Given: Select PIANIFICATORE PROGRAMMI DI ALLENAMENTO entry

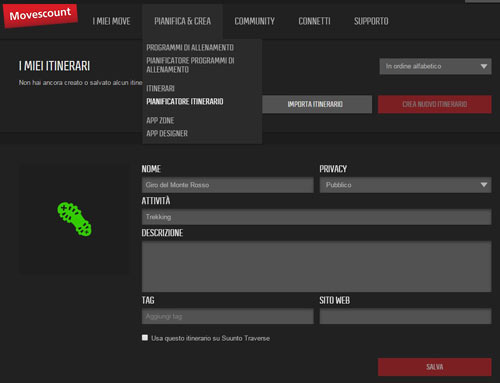Looking at the screenshot, I should click(x=190, y=65).
